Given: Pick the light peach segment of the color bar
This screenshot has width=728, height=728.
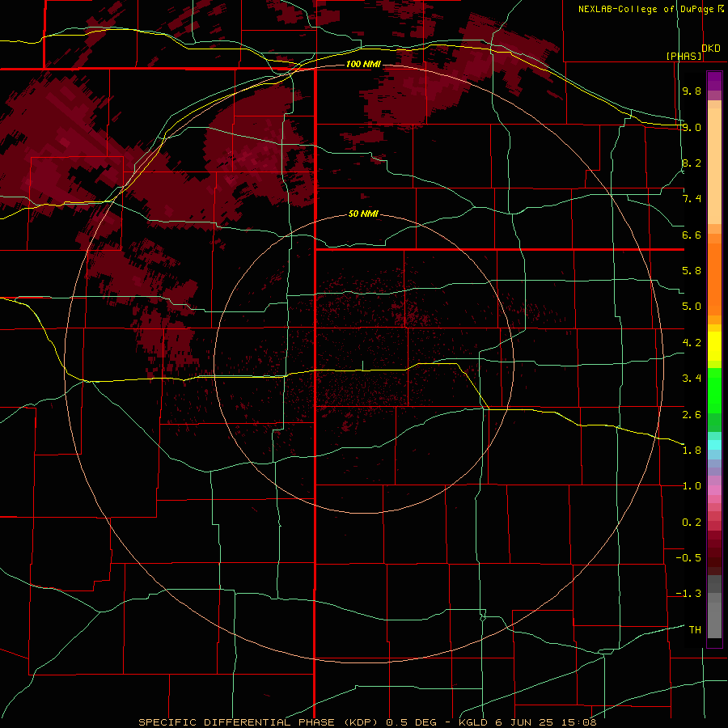Looking at the screenshot, I should (x=714, y=166).
